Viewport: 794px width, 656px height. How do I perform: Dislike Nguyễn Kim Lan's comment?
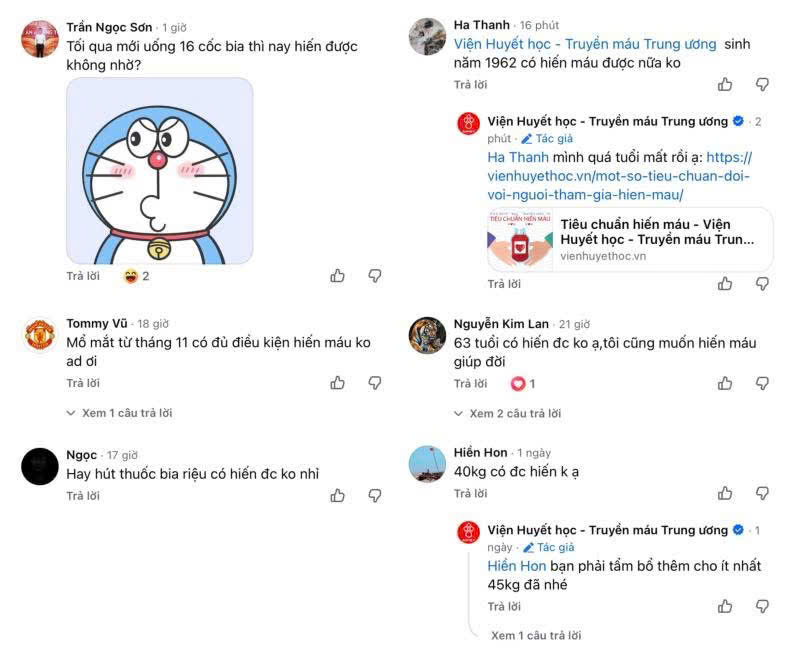pos(762,383)
